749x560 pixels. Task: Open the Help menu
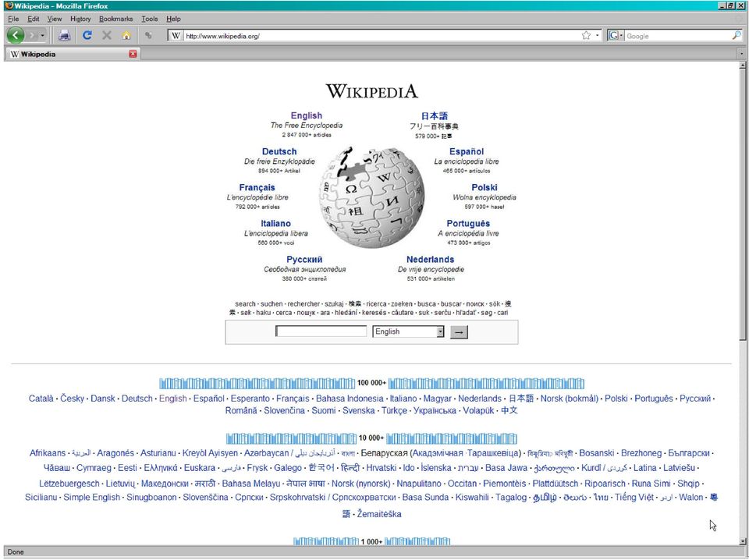point(173,19)
